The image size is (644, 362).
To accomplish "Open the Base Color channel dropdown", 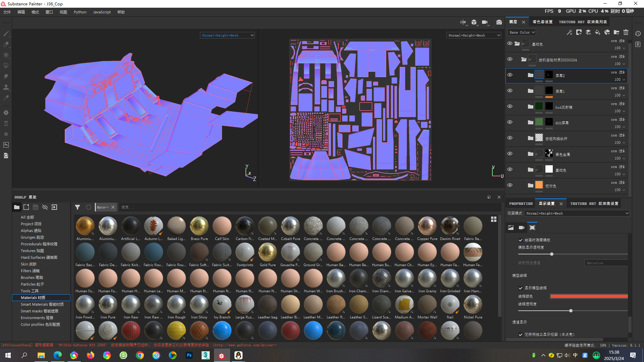I will tap(522, 32).
